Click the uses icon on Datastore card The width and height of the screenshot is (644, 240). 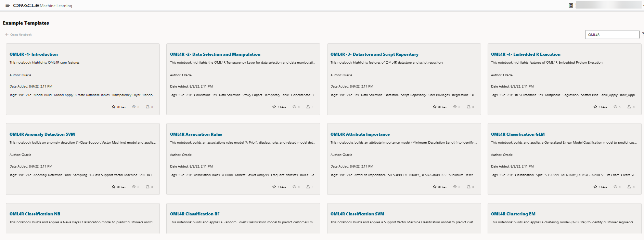point(468,107)
